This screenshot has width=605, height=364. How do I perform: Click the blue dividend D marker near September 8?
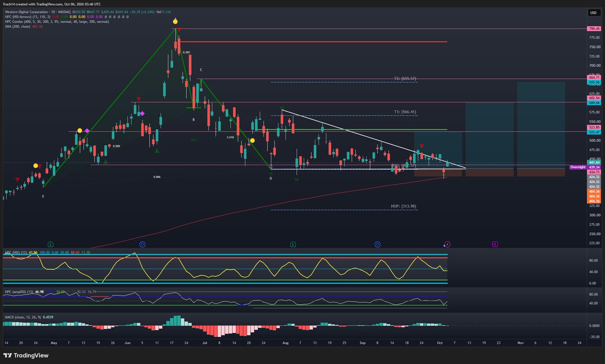(x=377, y=245)
